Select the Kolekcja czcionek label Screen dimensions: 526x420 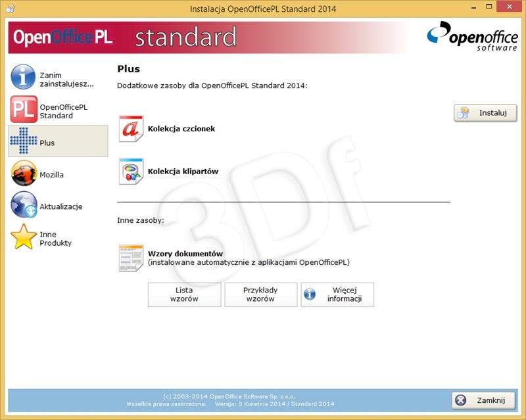click(181, 129)
